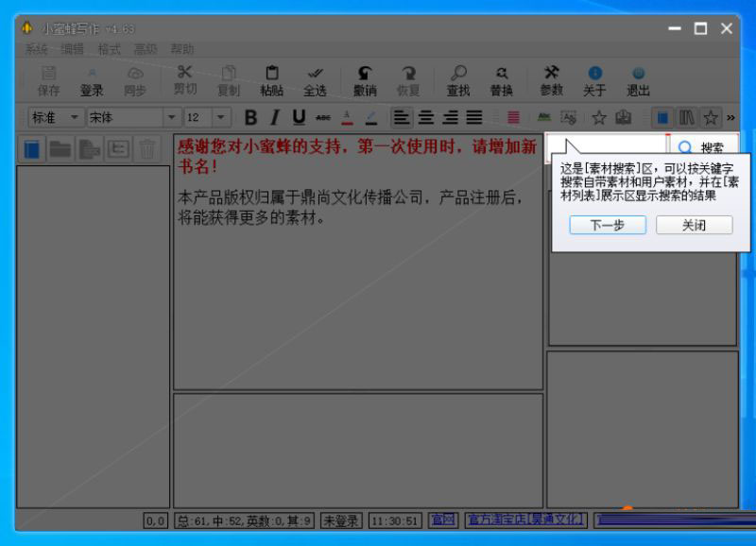Screen dimensions: 756x546
Task: Open the font size 12 dropdown
Action: click(220, 117)
